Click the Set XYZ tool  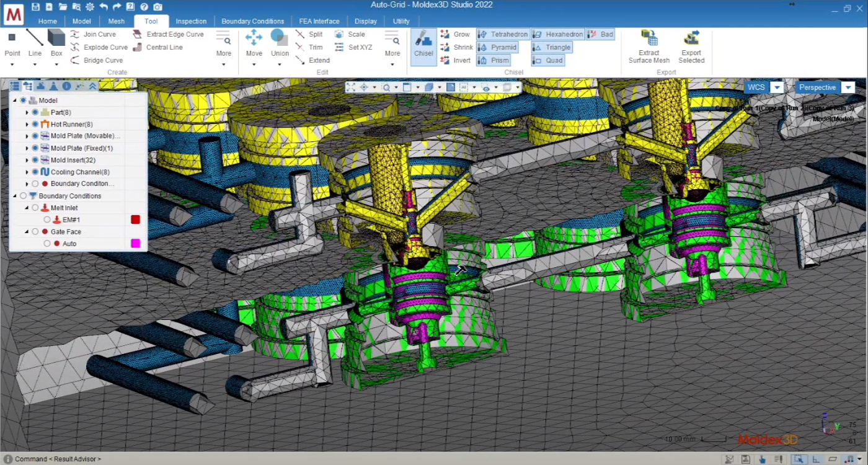353,48
